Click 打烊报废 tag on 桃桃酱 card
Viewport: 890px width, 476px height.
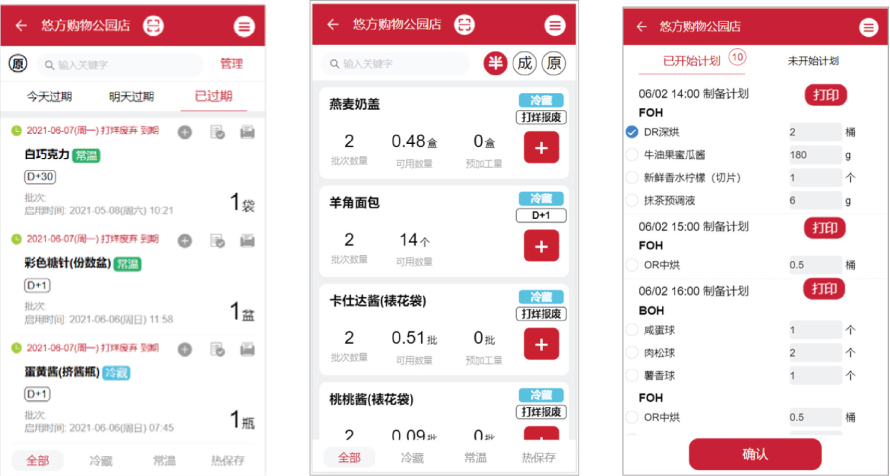coord(541,412)
